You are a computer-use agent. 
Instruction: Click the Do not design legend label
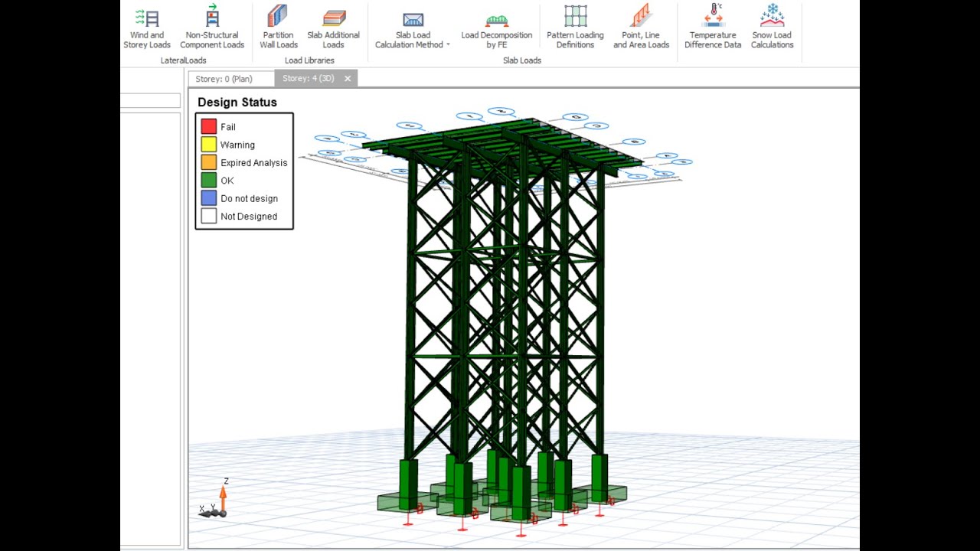coord(250,199)
